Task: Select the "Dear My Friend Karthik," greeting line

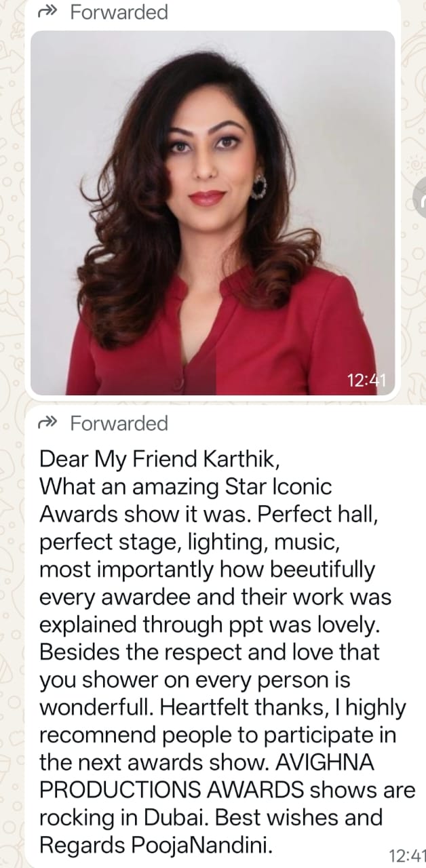Action: pyautogui.click(x=159, y=460)
